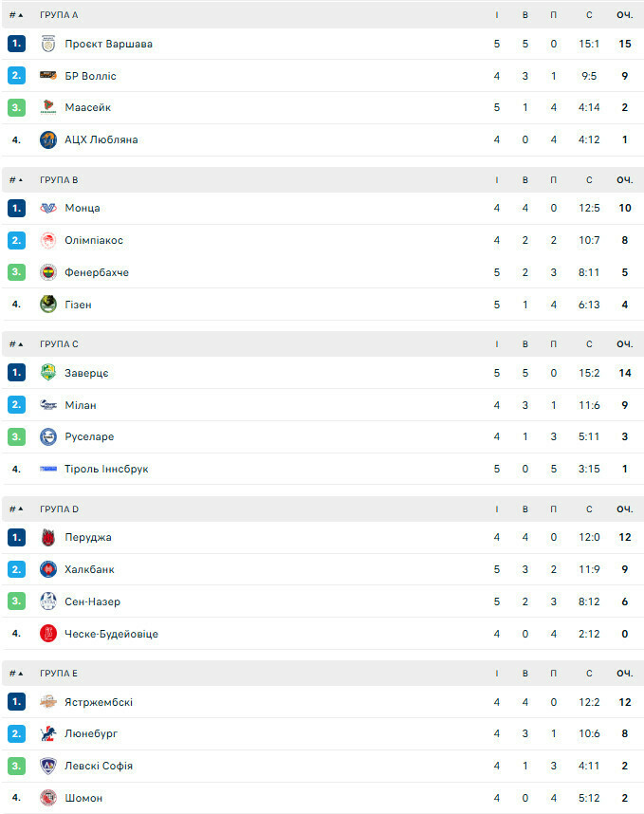Select the Тіроль Іннсбрук table row
Image resolution: width=644 pixels, height=814 pixels.
click(x=322, y=469)
